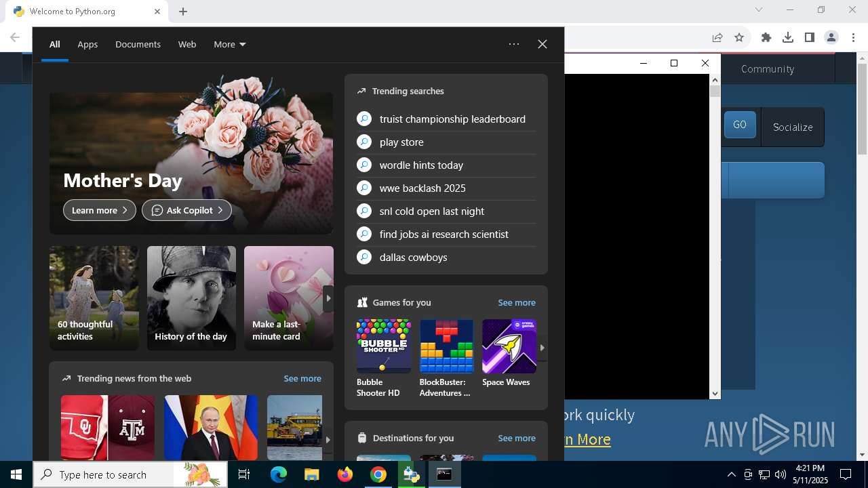
Task: Expand the More search filters dropdown
Action: pos(230,45)
